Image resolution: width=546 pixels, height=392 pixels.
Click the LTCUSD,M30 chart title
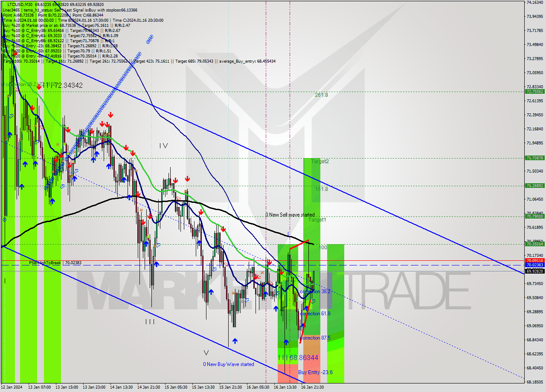click(20, 4)
